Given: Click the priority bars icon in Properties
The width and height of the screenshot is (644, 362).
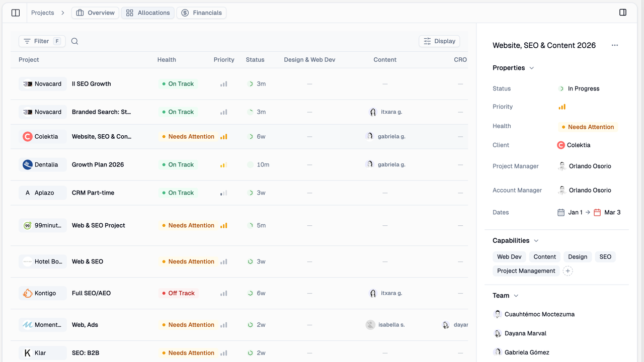Looking at the screenshot, I should point(562,107).
